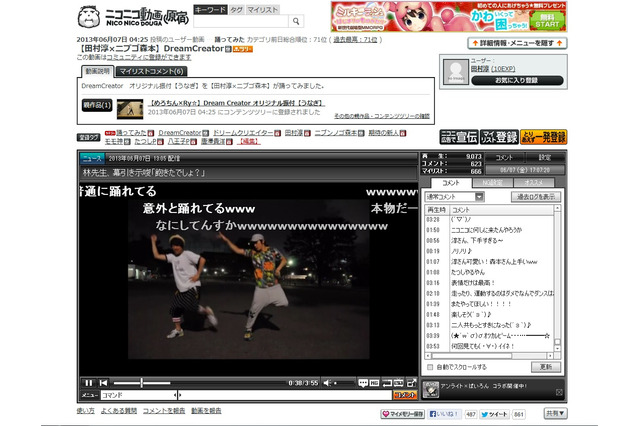Select the マイリスト search tab
640x426 pixels.
(262, 10)
